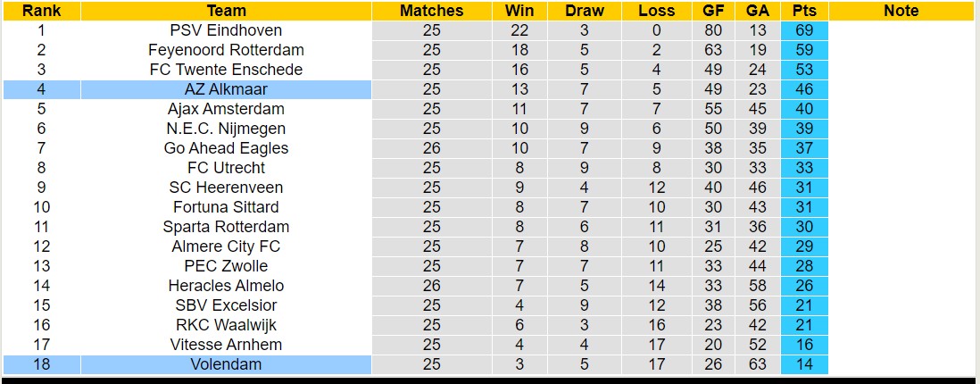This screenshot has height=384, width=980.
Task: Select the Note column header
Action: [901, 11]
